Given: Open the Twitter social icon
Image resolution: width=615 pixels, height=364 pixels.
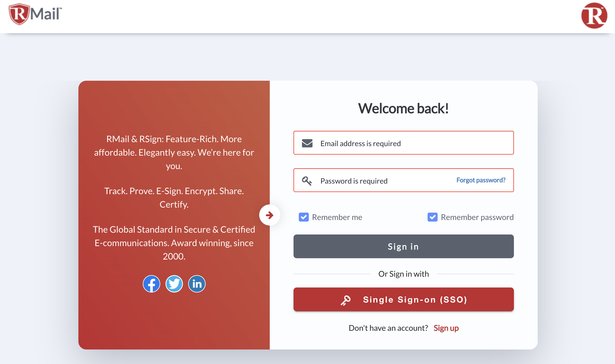Looking at the screenshot, I should click(174, 284).
